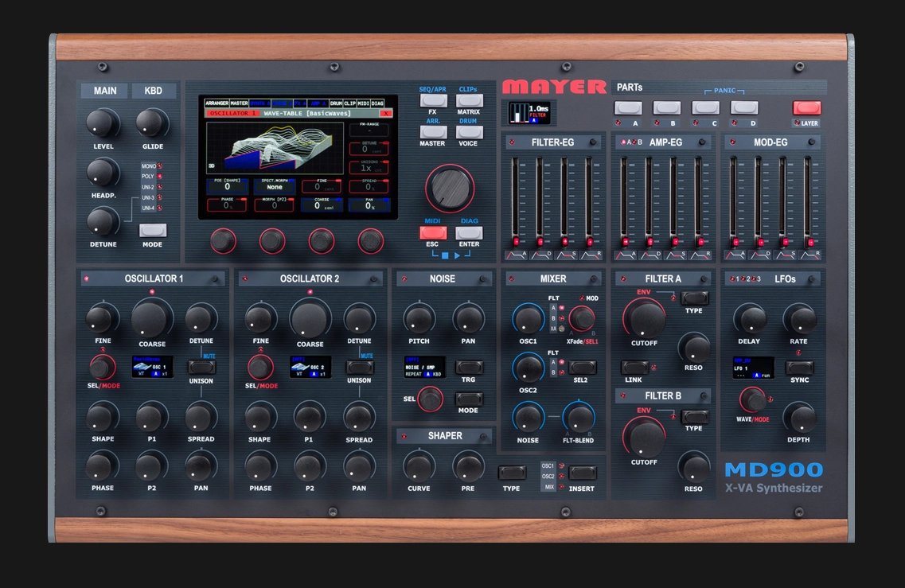Click the Mod-EG sustain fader
Image resolution: width=905 pixels, height=588 pixels.
(785, 202)
